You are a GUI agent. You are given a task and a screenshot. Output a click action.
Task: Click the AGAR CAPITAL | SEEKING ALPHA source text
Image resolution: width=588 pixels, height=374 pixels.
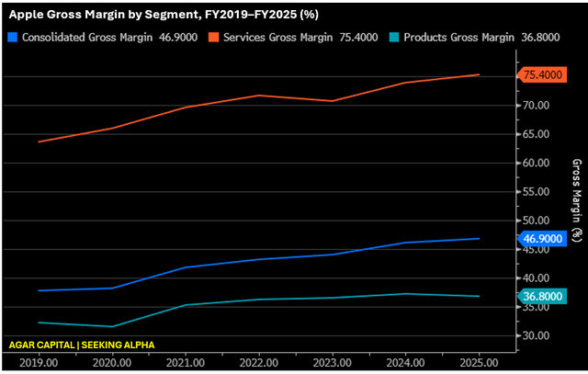(x=82, y=346)
